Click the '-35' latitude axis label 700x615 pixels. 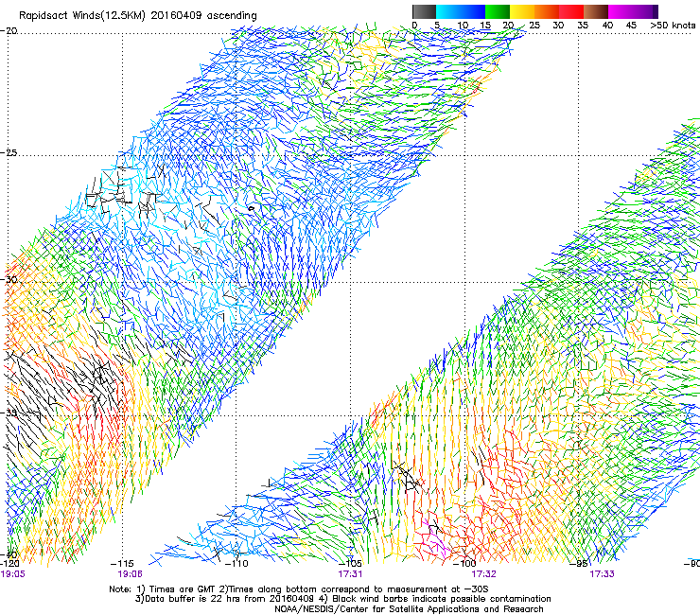click(x=9, y=413)
